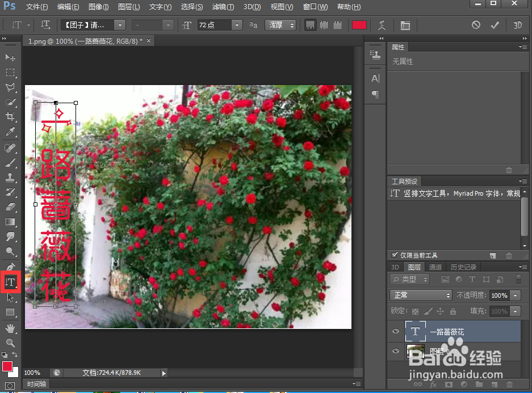
Task: Open the warp text dialog
Action: pyautogui.click(x=382, y=25)
